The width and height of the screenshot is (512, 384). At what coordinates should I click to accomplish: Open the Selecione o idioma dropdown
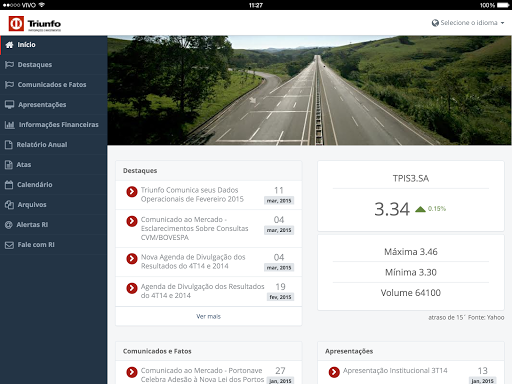(468, 23)
